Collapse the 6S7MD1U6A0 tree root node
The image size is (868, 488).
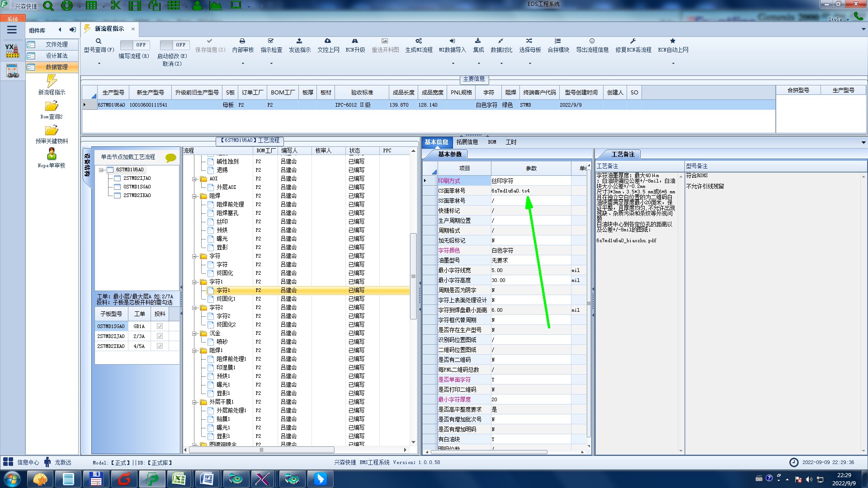(x=102, y=170)
